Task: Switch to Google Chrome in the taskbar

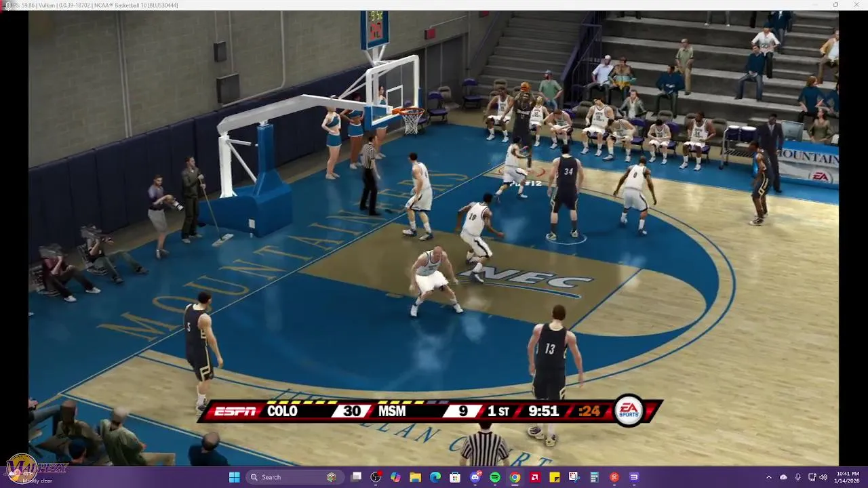Action: [515, 477]
